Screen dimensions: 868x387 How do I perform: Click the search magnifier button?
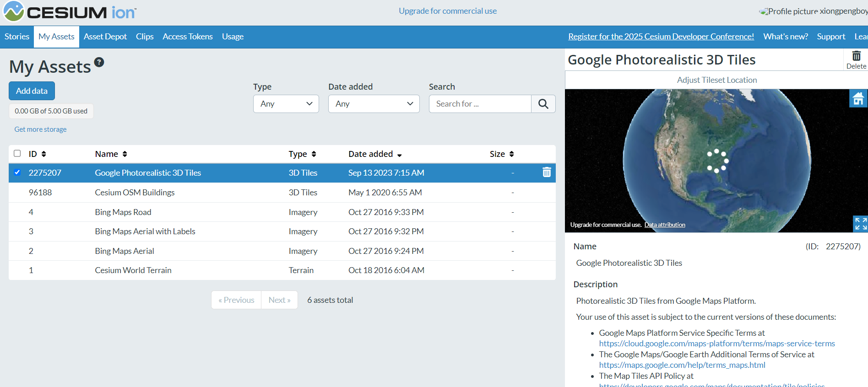(543, 104)
